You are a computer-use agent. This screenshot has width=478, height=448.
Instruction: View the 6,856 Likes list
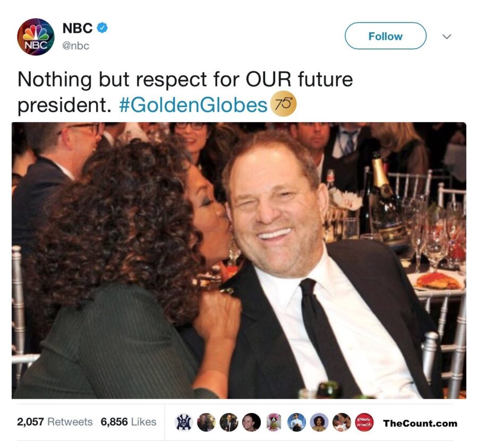tap(128, 422)
